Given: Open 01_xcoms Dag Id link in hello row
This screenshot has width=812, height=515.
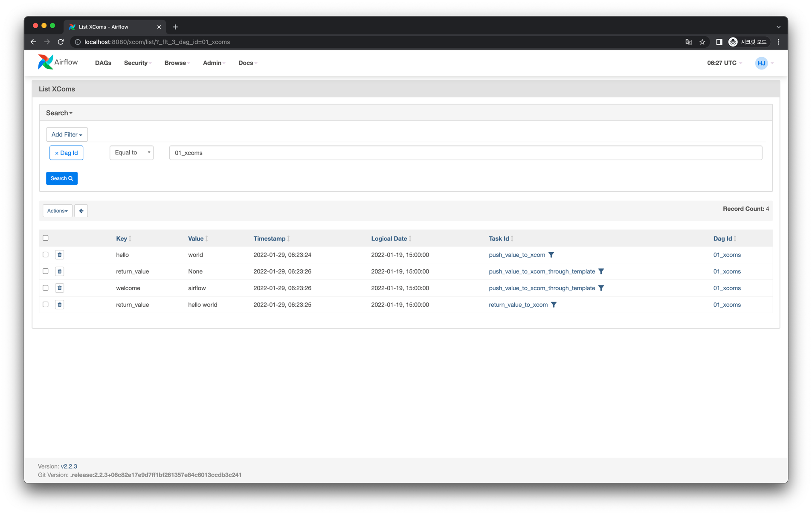Looking at the screenshot, I should 727,255.
